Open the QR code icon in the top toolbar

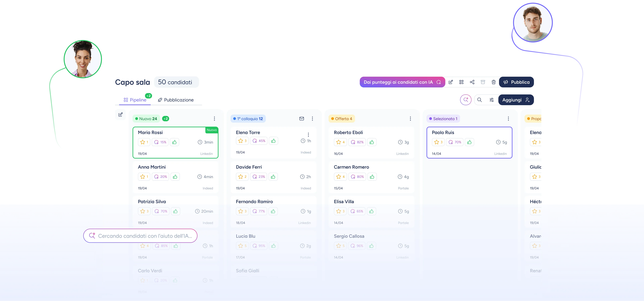[x=461, y=82]
